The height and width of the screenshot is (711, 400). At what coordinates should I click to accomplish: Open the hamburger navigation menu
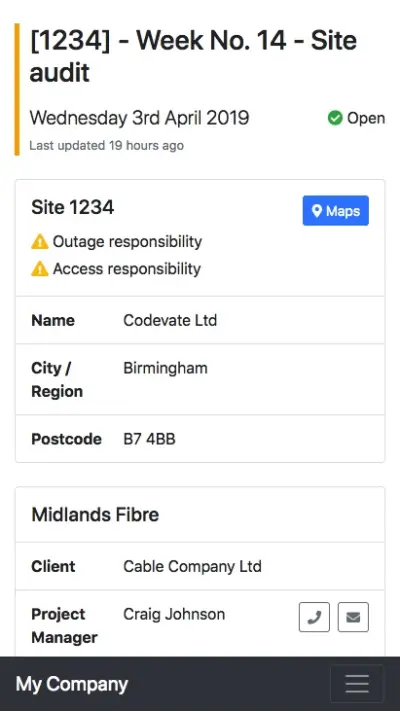coord(357,683)
